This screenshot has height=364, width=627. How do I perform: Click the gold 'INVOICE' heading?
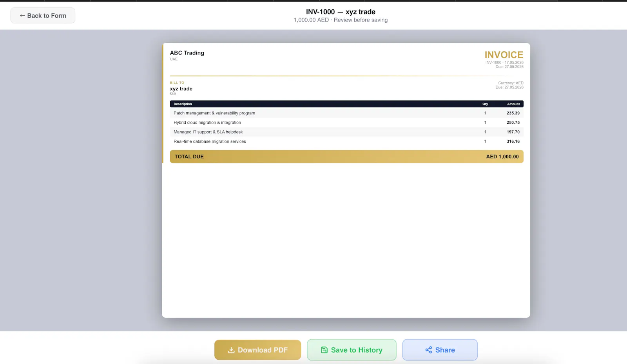[504, 55]
